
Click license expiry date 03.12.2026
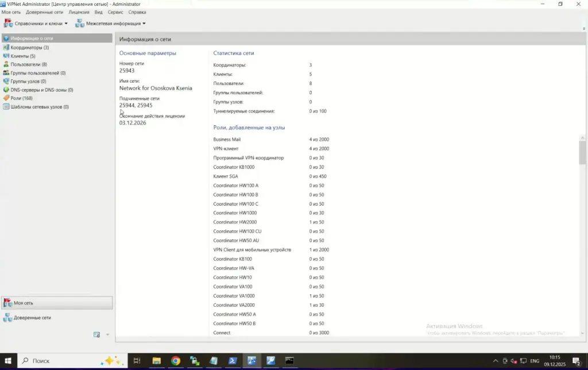point(133,123)
